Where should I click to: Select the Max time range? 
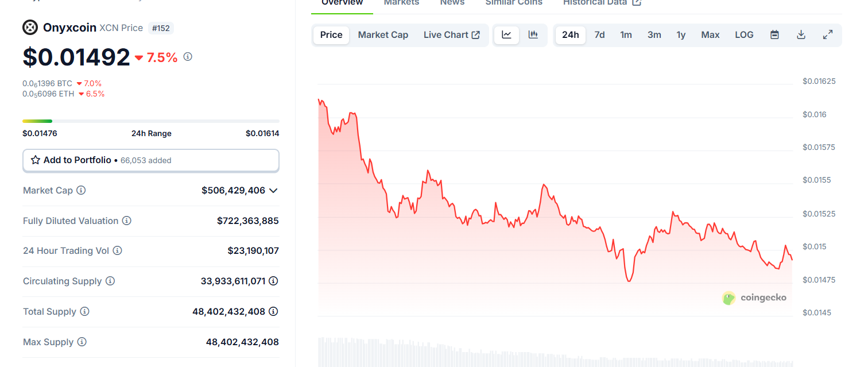[x=710, y=35]
